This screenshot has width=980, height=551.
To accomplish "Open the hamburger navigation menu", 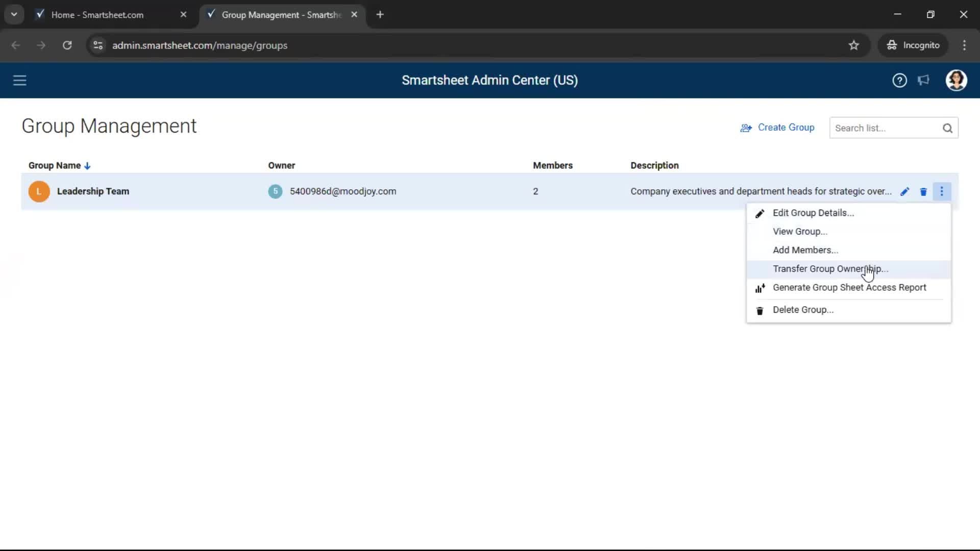I will [19, 80].
